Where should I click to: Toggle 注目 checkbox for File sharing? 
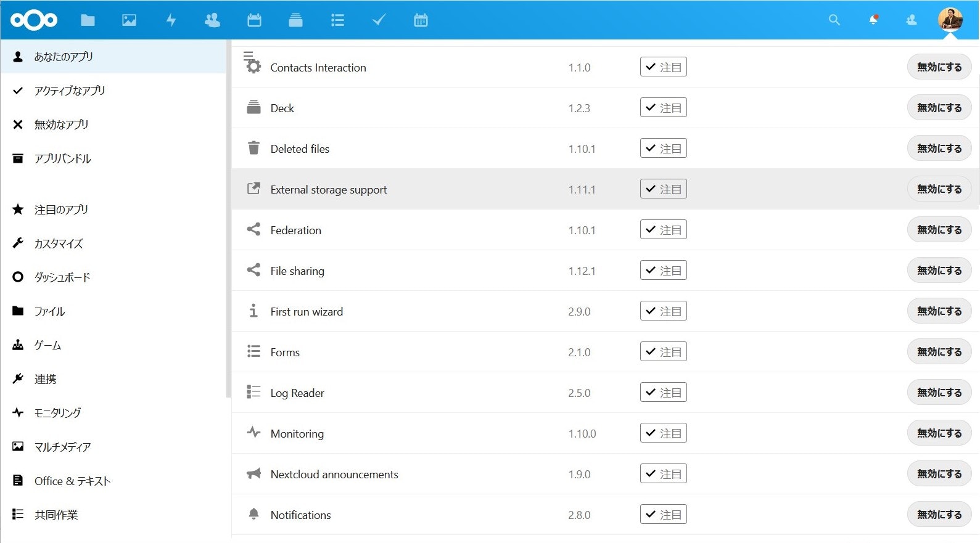coord(664,271)
